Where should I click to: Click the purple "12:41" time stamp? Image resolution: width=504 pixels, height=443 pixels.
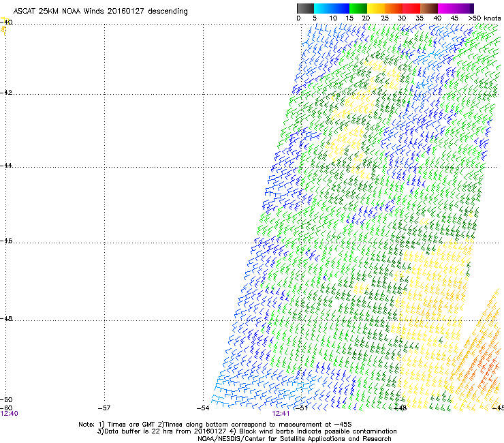point(281,414)
